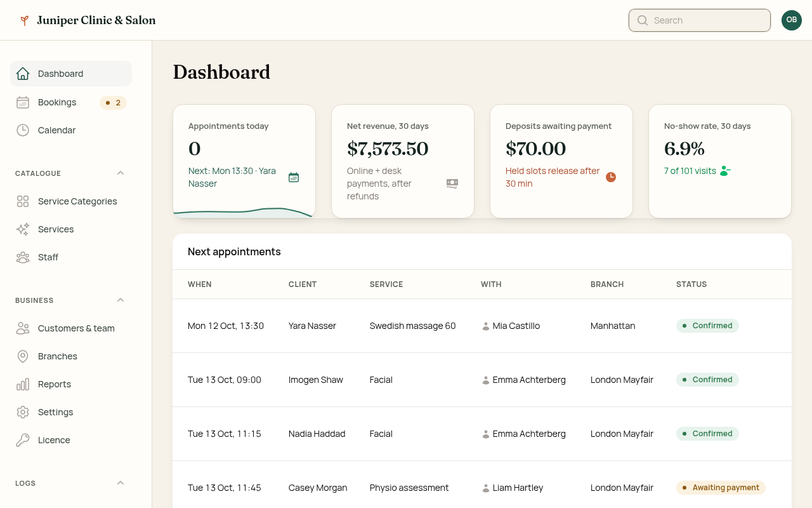Viewport: 812px width, 508px height.
Task: Click the Staff group icon
Action: [23, 257]
